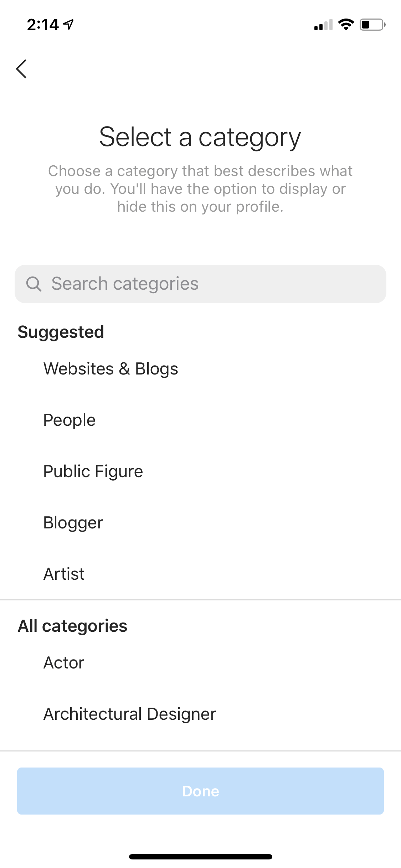
Task: Choose the Architectural Designer category
Action: click(130, 714)
